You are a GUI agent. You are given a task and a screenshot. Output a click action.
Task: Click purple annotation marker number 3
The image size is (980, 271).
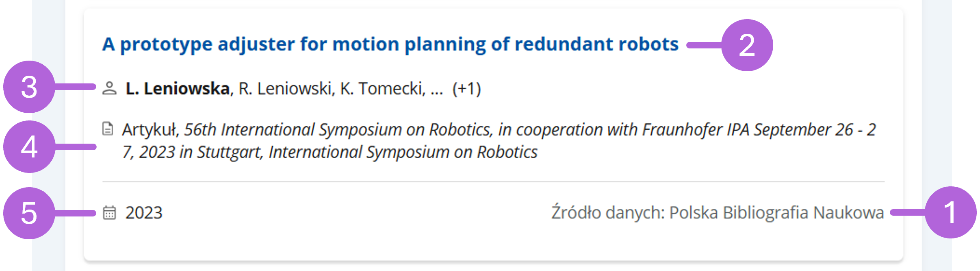click(x=29, y=87)
